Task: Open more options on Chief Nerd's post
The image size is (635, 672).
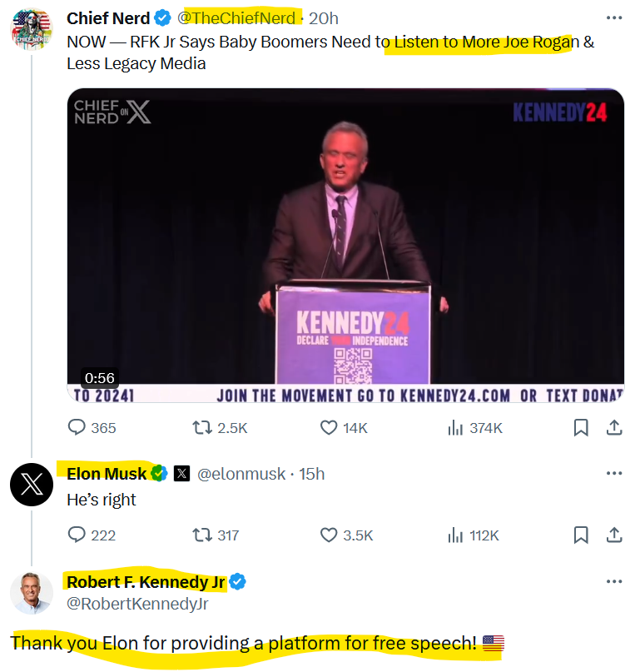Action: pos(614,18)
